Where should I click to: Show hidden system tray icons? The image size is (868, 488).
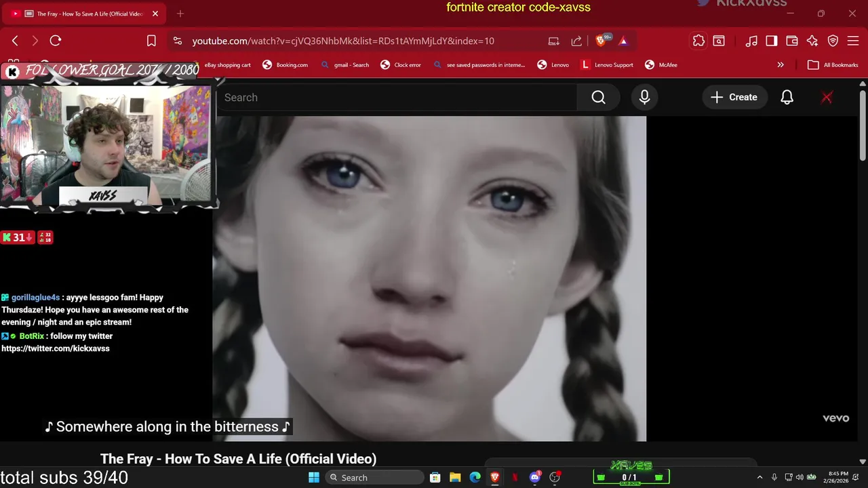tap(759, 478)
